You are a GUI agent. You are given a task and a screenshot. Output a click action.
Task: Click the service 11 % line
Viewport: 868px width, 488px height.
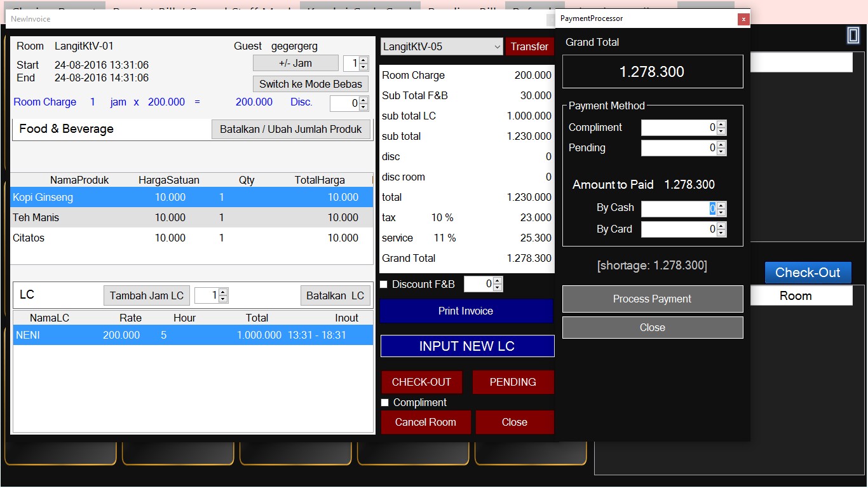(x=467, y=238)
